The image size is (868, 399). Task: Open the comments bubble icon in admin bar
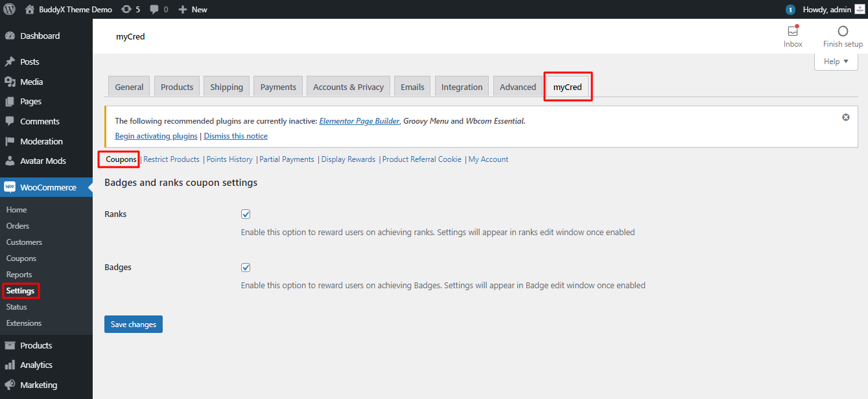[x=154, y=9]
